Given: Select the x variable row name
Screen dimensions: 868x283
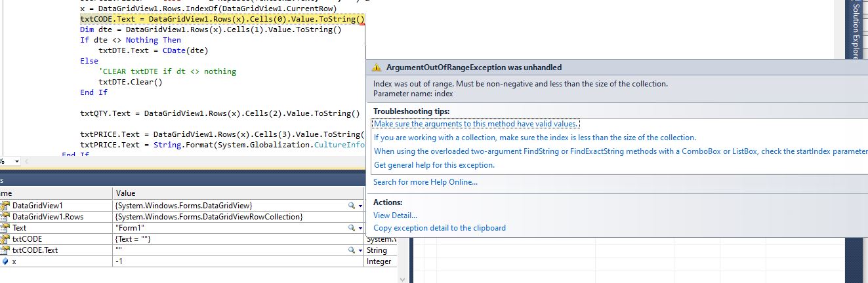Looking at the screenshot, I should [x=14, y=261].
